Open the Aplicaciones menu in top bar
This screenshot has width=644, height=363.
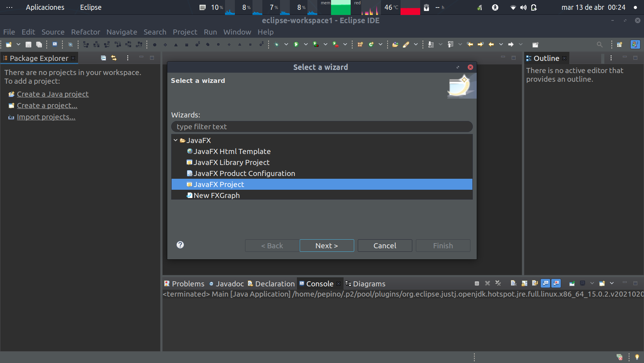coord(45,7)
